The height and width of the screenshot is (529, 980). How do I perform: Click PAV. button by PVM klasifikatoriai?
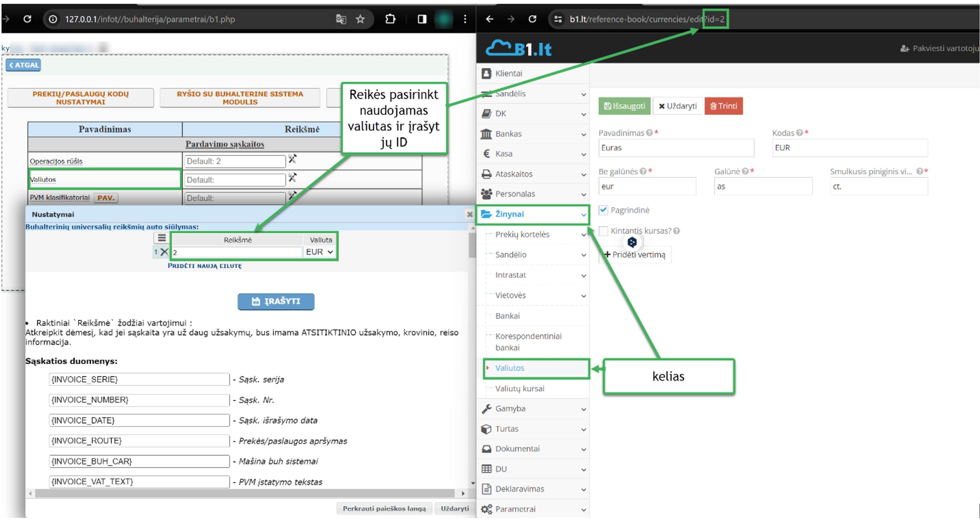106,198
